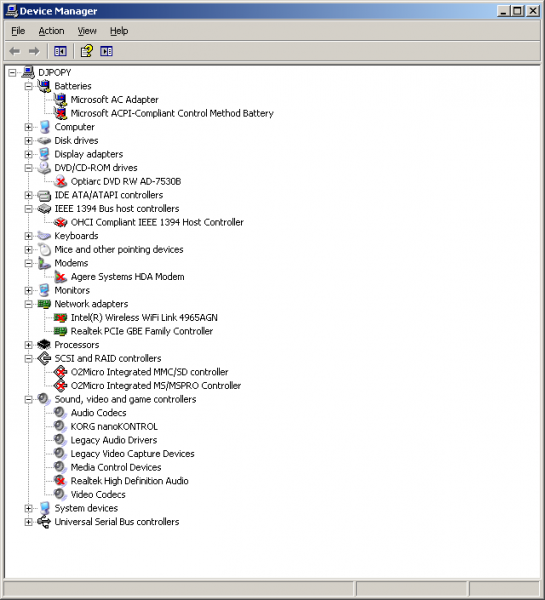The width and height of the screenshot is (545, 600).
Task: Collapse the Sound, video and game controllers node
Action: point(28,399)
